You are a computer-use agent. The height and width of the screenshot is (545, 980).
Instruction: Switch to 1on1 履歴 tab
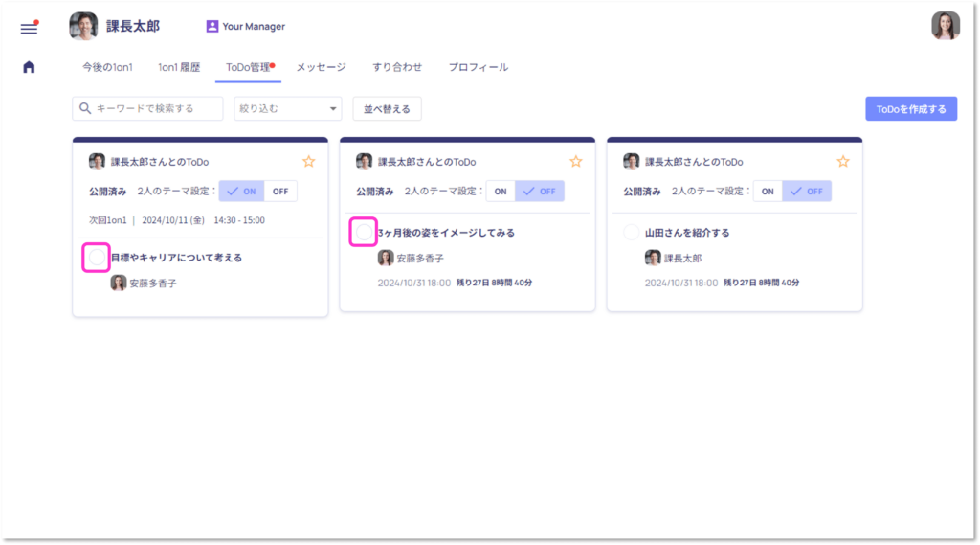point(179,67)
